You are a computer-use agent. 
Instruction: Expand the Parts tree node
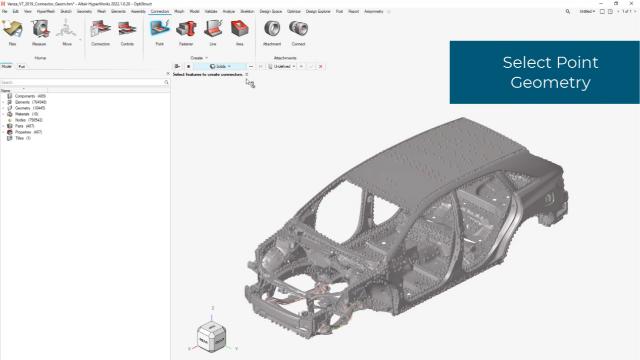(x=3, y=126)
